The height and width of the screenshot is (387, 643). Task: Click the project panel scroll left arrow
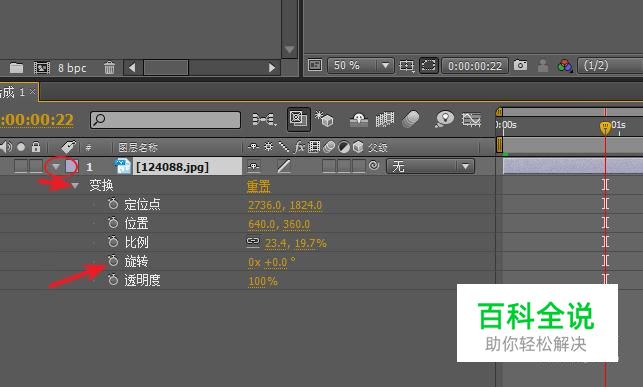pyautogui.click(x=132, y=67)
